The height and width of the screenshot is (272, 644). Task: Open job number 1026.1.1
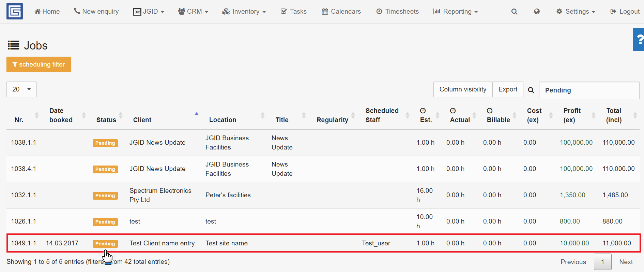[x=24, y=221]
